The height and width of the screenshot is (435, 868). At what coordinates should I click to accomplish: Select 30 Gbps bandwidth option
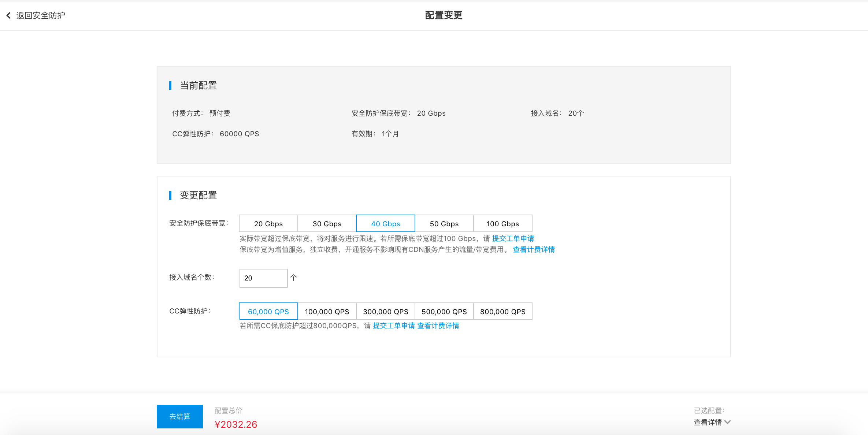coord(327,224)
